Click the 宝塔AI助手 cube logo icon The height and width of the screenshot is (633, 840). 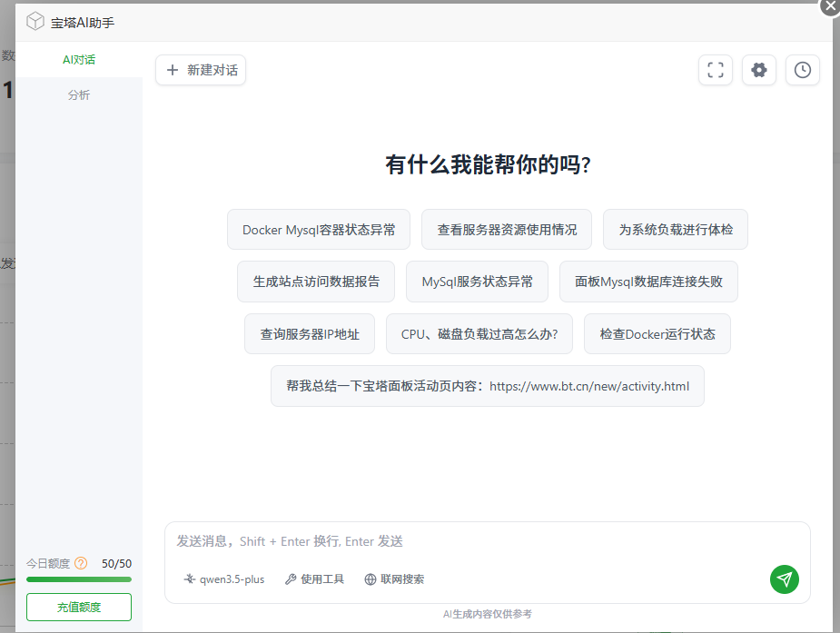point(35,22)
